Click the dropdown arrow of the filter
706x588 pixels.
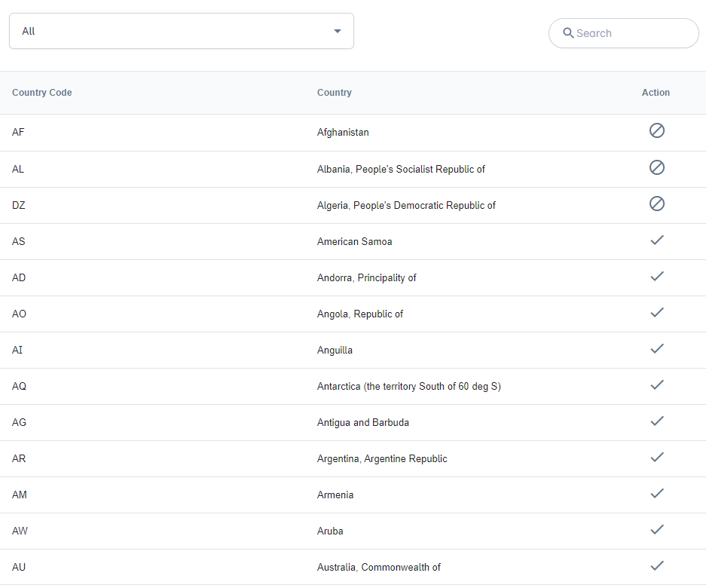pyautogui.click(x=338, y=31)
